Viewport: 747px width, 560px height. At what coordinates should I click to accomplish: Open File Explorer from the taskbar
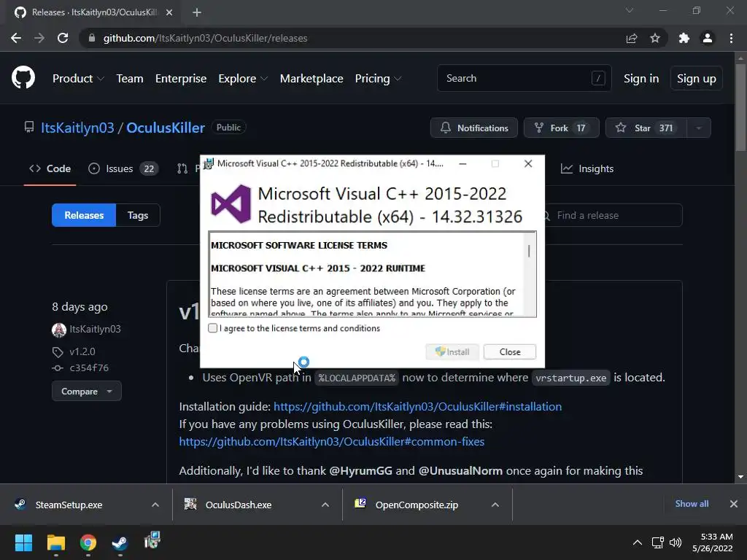55,542
